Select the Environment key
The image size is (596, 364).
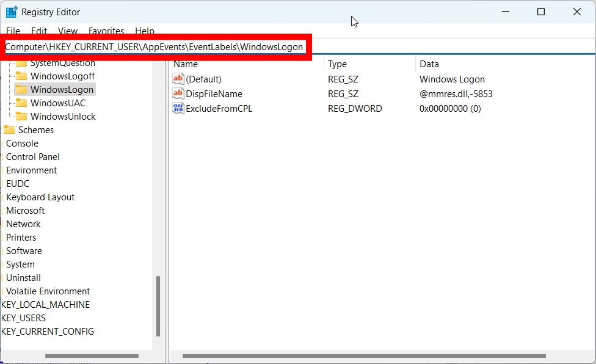(32, 170)
